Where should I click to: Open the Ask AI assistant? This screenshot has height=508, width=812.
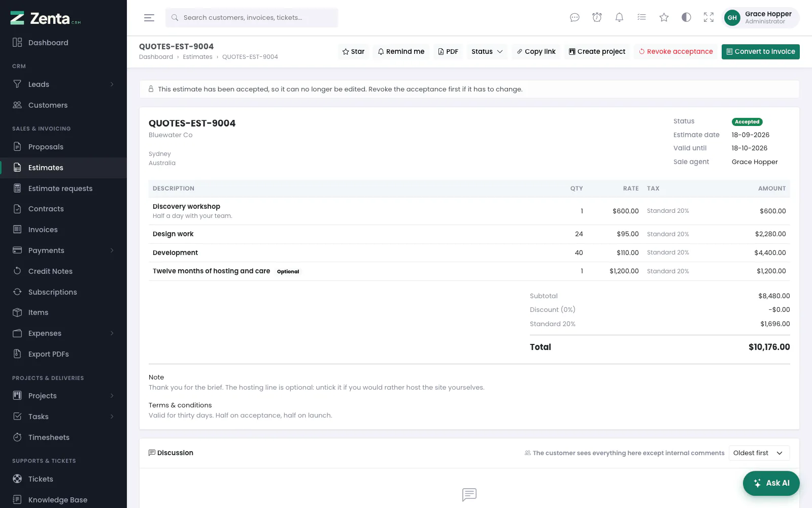771,483
